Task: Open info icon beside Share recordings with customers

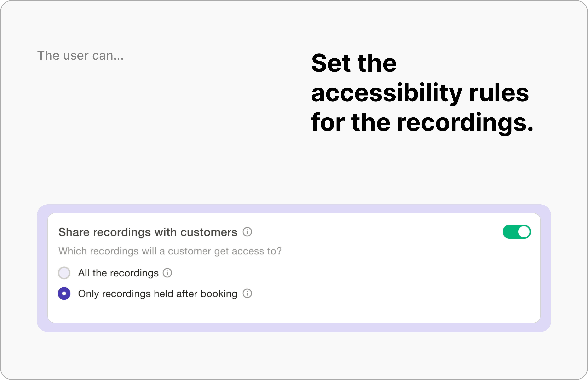Action: (x=247, y=232)
